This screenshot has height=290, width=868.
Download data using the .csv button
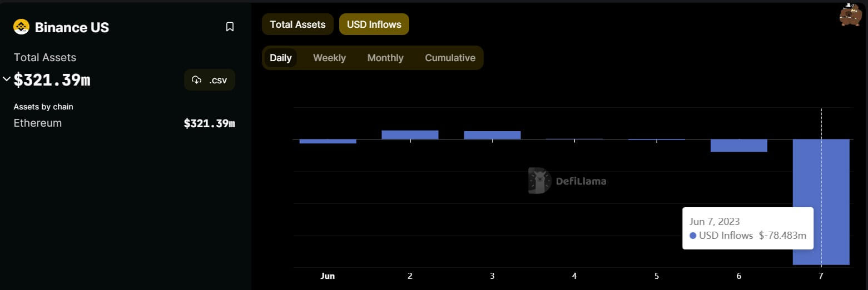coord(210,80)
